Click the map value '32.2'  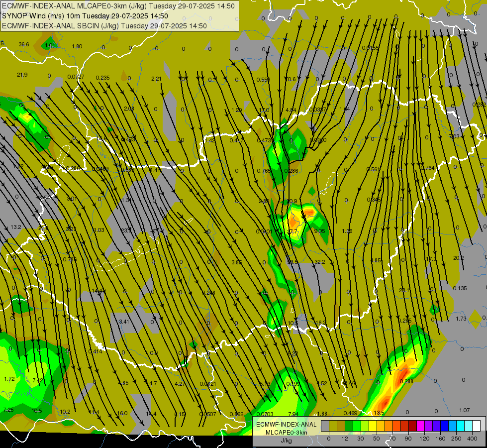(x=319, y=262)
